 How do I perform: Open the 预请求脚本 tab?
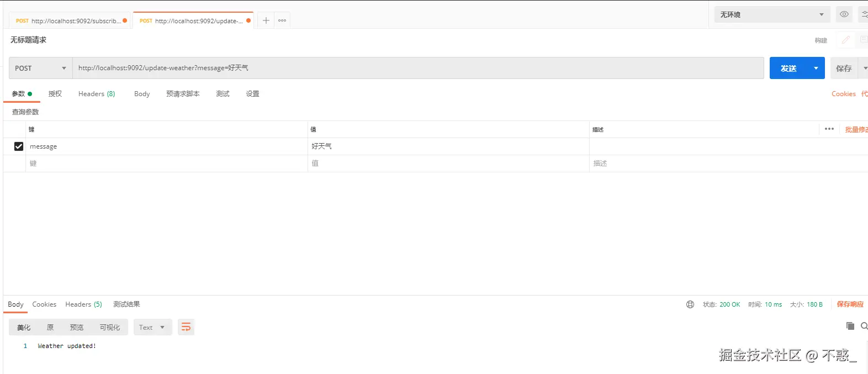pos(183,94)
